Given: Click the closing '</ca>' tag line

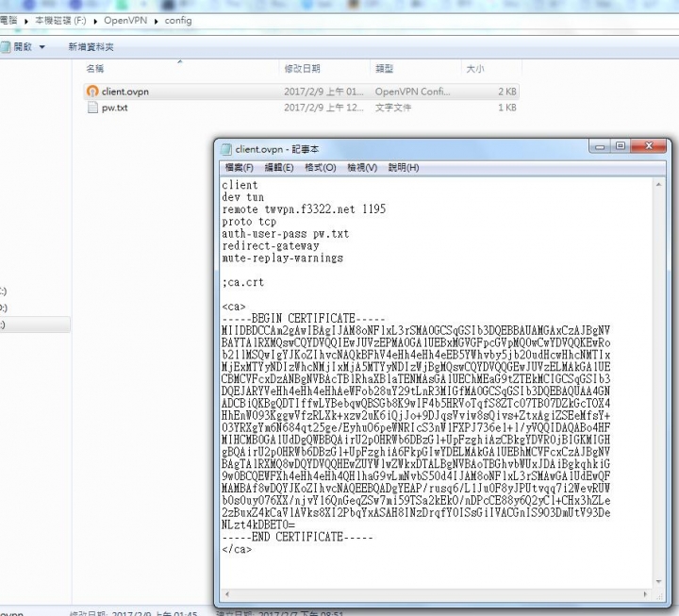Looking at the screenshot, I should coord(237,549).
